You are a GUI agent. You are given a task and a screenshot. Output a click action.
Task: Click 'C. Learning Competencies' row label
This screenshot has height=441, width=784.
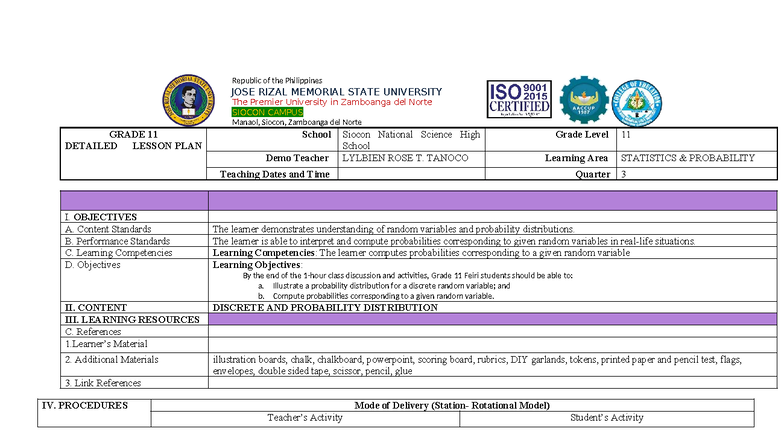pos(118,253)
